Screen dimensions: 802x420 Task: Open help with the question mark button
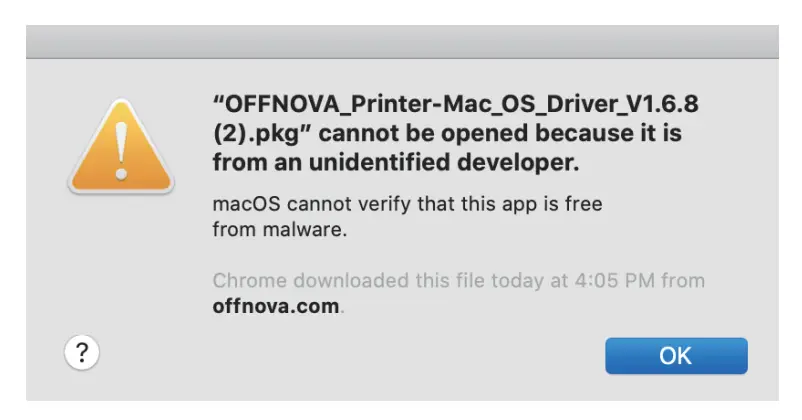(x=82, y=351)
